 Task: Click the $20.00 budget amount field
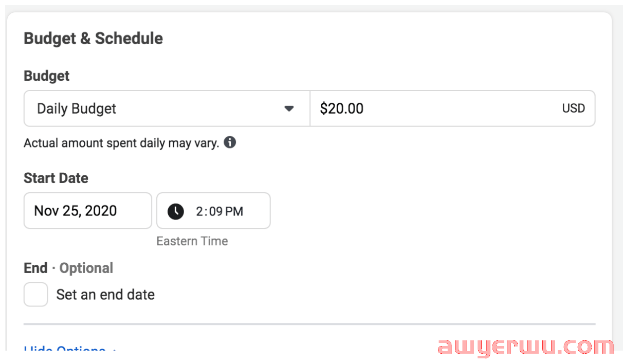[452, 108]
